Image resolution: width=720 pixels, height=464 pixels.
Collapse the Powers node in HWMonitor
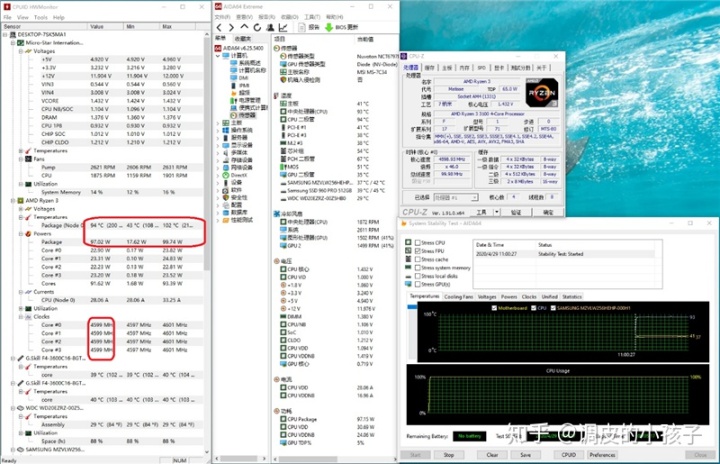pos(21,234)
